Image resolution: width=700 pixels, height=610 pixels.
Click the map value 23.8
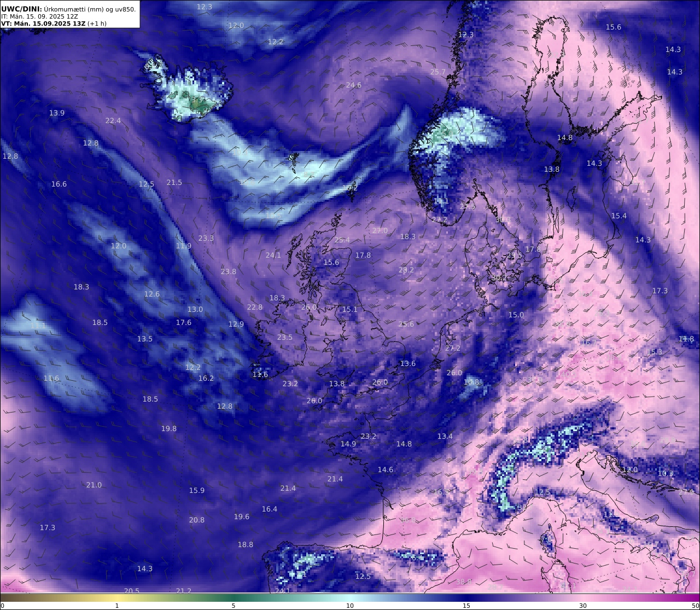tap(229, 271)
